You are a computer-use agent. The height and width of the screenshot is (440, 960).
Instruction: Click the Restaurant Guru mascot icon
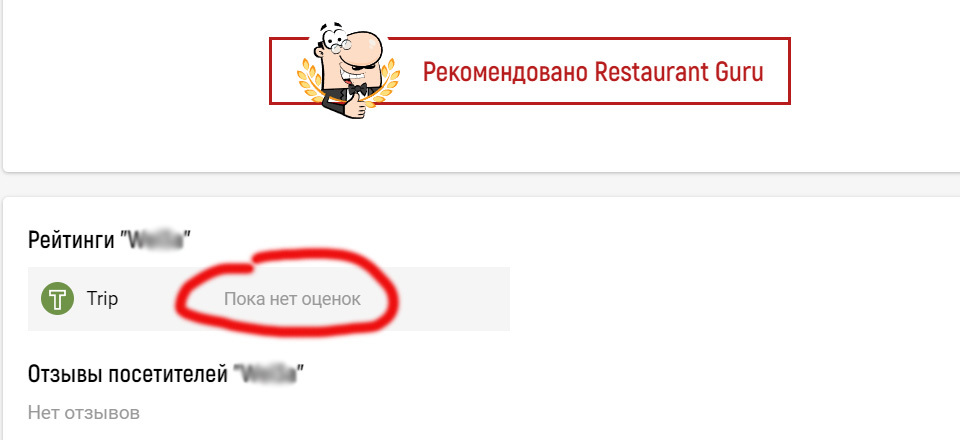(x=347, y=69)
